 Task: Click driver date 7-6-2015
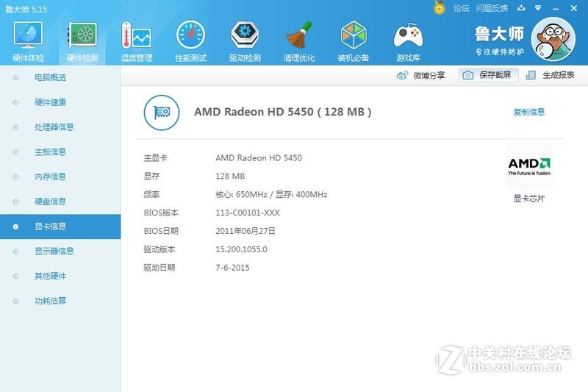click(x=232, y=268)
